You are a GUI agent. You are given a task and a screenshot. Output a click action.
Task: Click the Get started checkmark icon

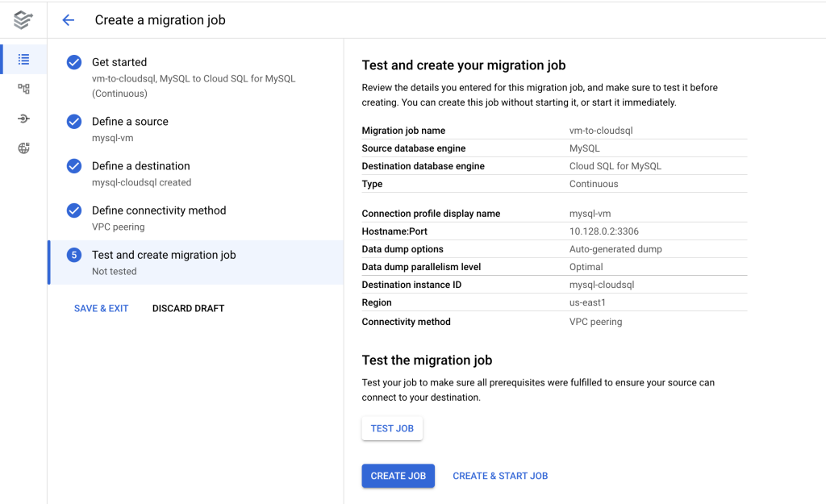tap(74, 62)
